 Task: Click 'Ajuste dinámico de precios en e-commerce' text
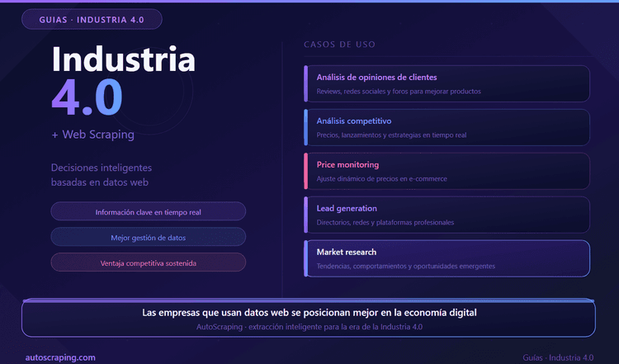point(382,179)
